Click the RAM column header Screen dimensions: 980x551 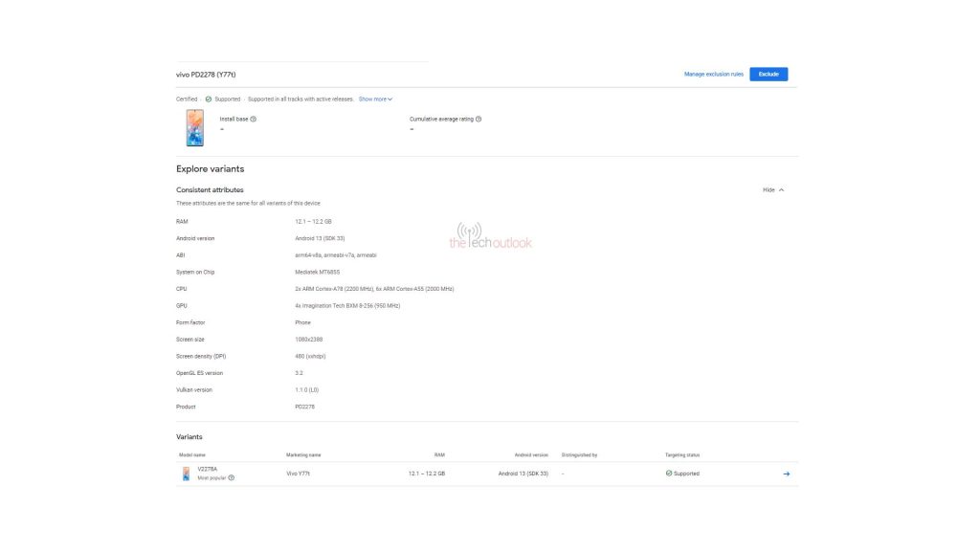[440, 454]
